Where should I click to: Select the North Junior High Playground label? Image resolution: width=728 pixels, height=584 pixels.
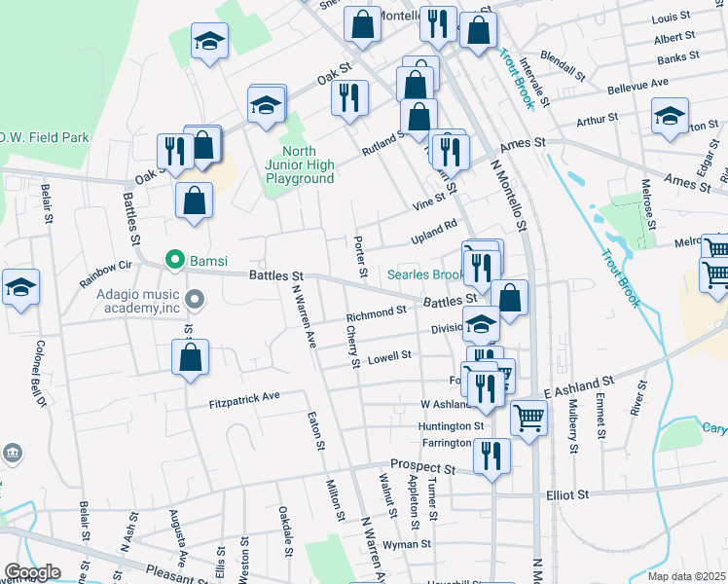(x=300, y=164)
